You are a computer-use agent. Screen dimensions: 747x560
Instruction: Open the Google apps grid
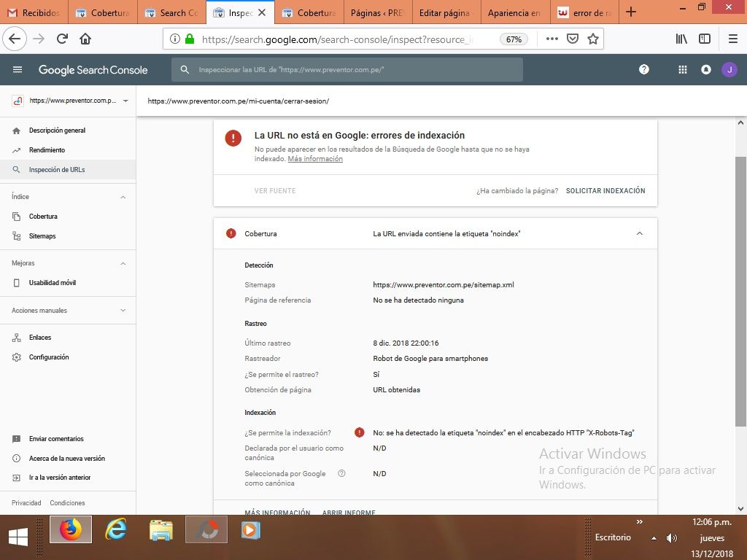pyautogui.click(x=682, y=69)
